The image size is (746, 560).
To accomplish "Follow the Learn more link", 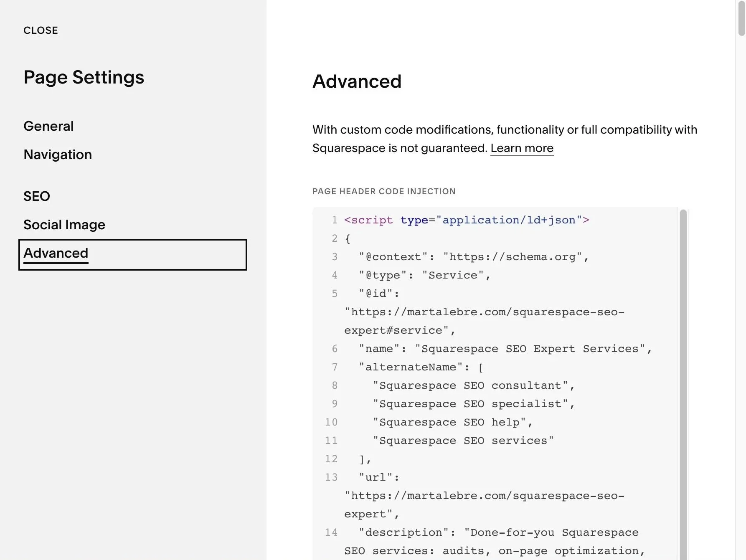I will (x=522, y=148).
